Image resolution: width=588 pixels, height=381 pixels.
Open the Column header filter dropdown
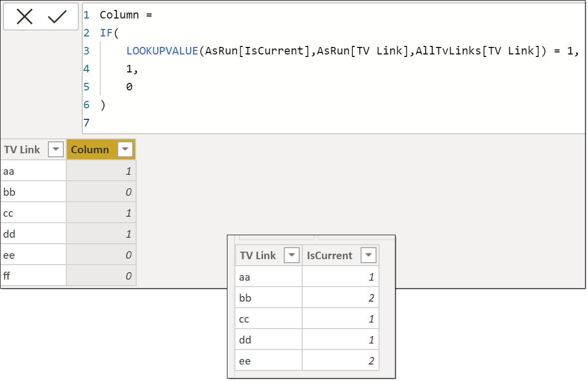tap(125, 149)
